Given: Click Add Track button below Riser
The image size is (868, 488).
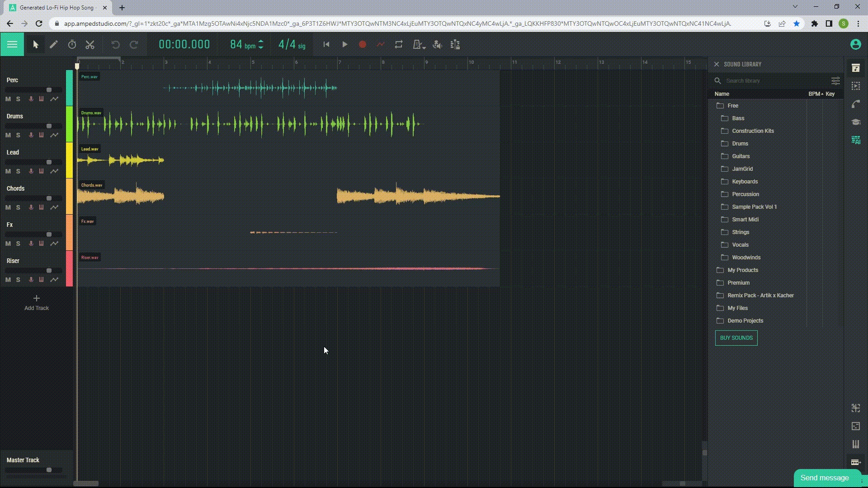Looking at the screenshot, I should (x=36, y=303).
